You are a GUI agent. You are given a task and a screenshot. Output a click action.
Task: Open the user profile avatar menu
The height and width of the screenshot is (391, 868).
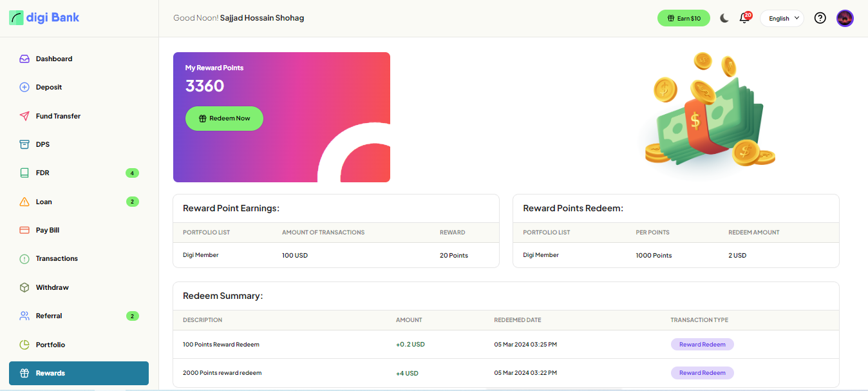[845, 18]
